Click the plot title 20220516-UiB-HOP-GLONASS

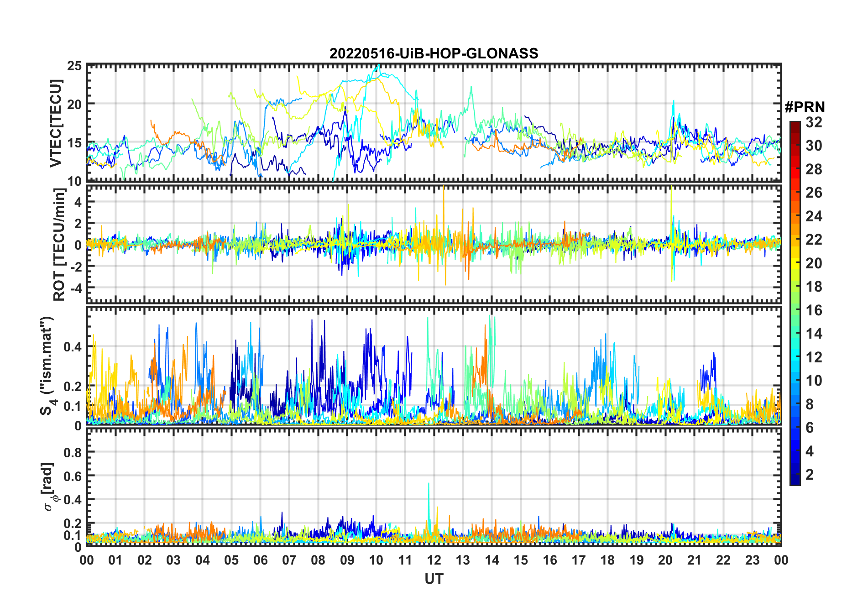(434, 54)
